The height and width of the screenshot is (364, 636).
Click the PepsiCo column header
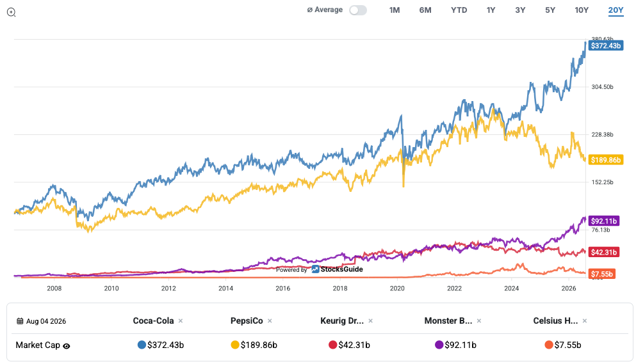[x=247, y=320]
